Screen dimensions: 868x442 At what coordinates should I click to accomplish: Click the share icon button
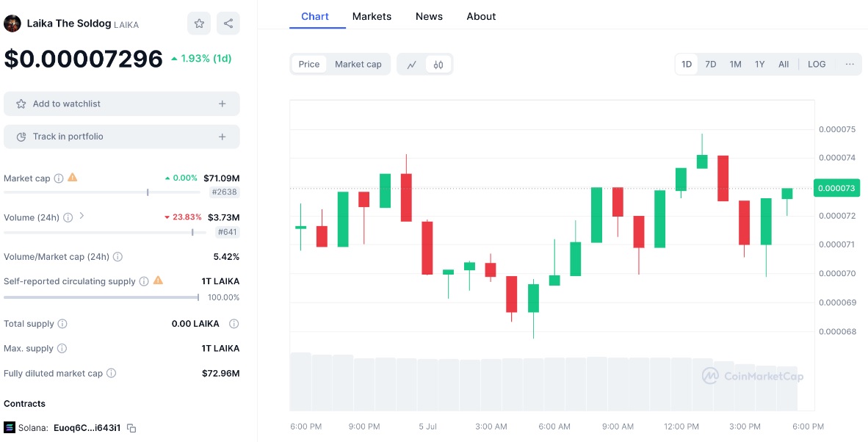(x=228, y=23)
